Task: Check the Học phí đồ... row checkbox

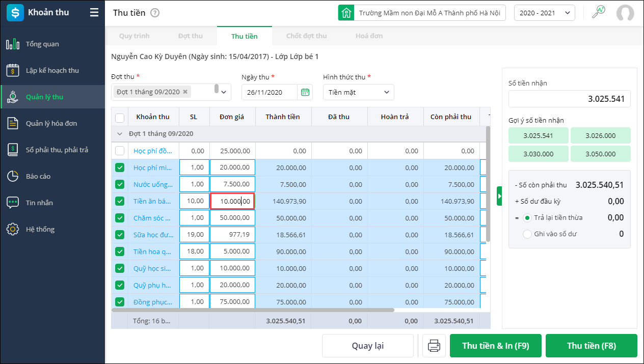Action: point(120,151)
